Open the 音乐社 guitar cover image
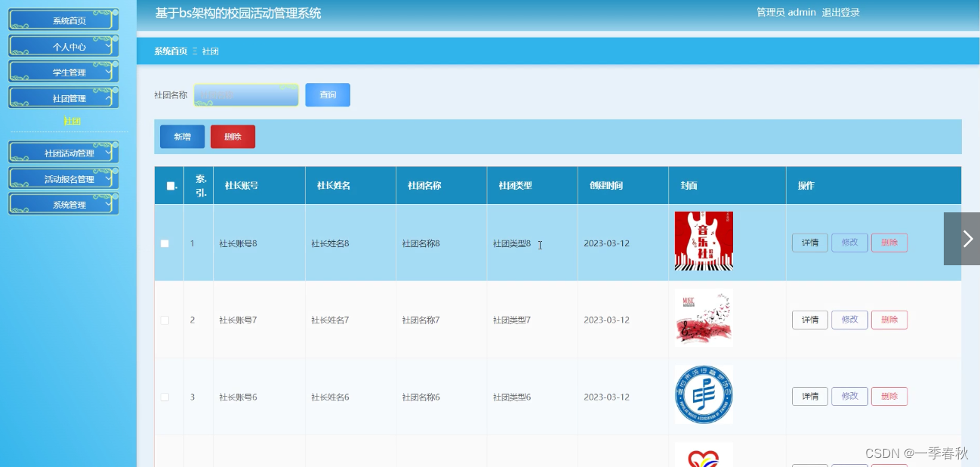 pyautogui.click(x=704, y=241)
